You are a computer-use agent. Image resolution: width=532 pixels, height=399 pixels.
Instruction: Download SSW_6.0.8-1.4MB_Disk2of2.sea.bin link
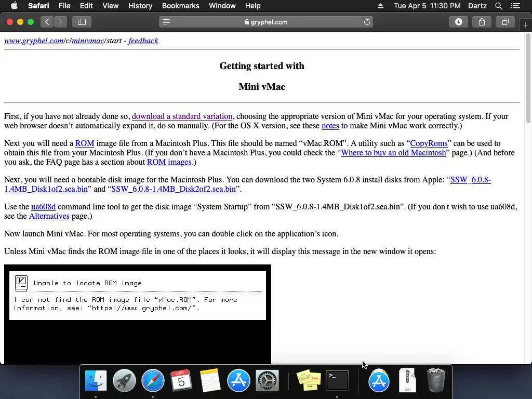pyautogui.click(x=174, y=189)
